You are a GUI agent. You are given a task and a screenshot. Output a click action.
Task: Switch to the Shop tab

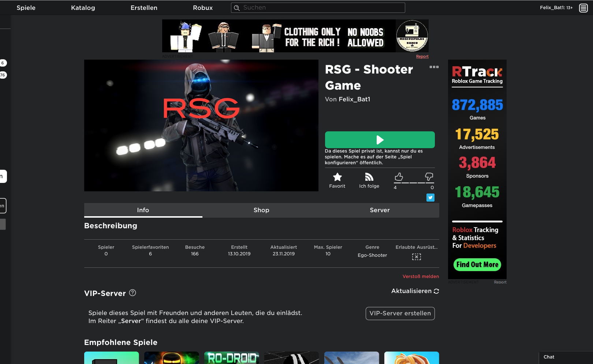click(x=261, y=210)
